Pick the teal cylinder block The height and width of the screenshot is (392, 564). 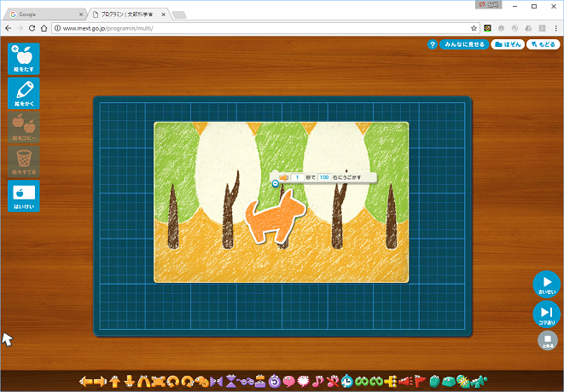point(434,381)
